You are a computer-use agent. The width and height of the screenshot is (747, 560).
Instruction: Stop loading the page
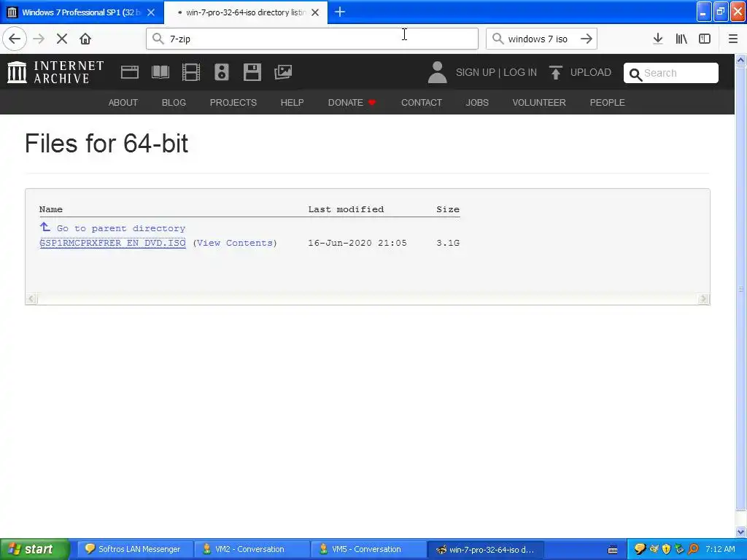pyautogui.click(x=62, y=39)
